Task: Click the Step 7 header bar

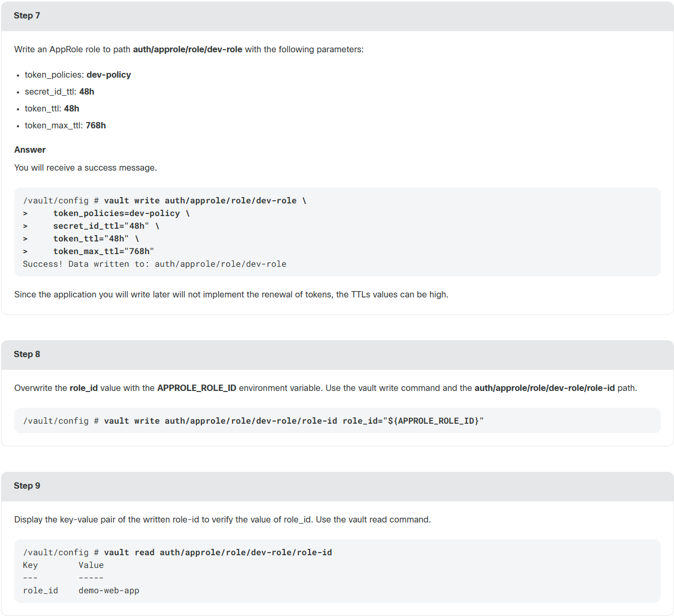Action: point(337,16)
